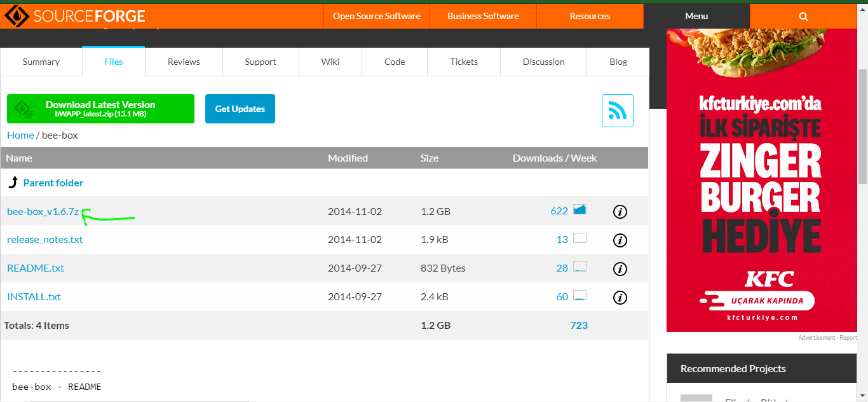
Task: Click the 13 weekly downloads count
Action: (x=562, y=240)
